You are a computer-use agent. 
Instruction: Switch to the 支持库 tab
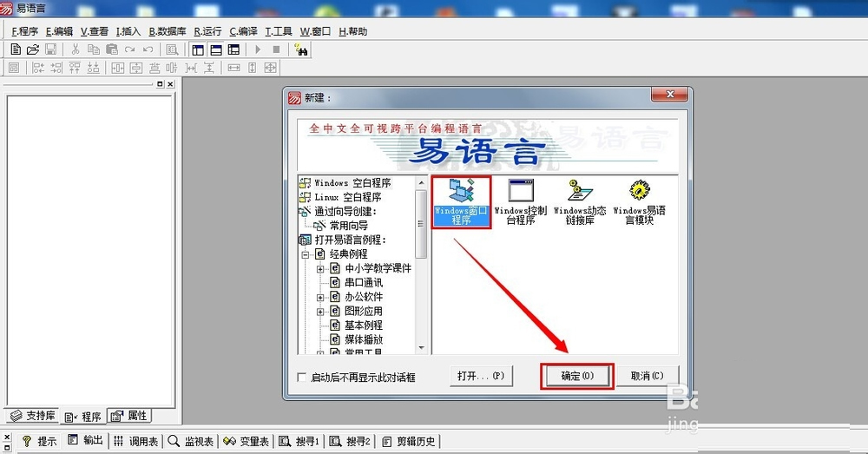33,416
